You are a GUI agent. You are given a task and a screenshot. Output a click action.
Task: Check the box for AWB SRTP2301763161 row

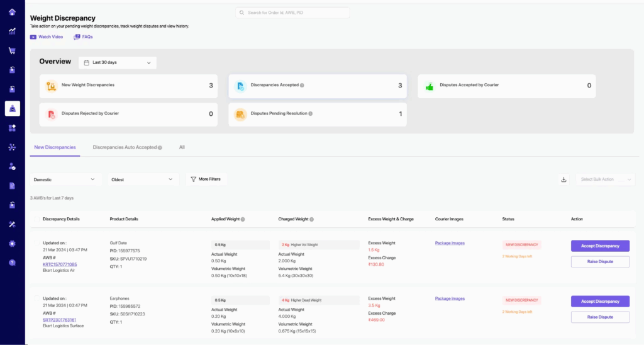tap(36, 298)
